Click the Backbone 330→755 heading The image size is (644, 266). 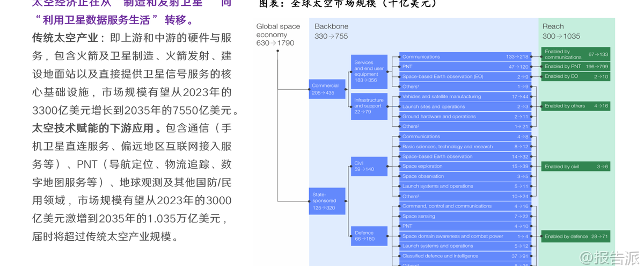(x=331, y=31)
